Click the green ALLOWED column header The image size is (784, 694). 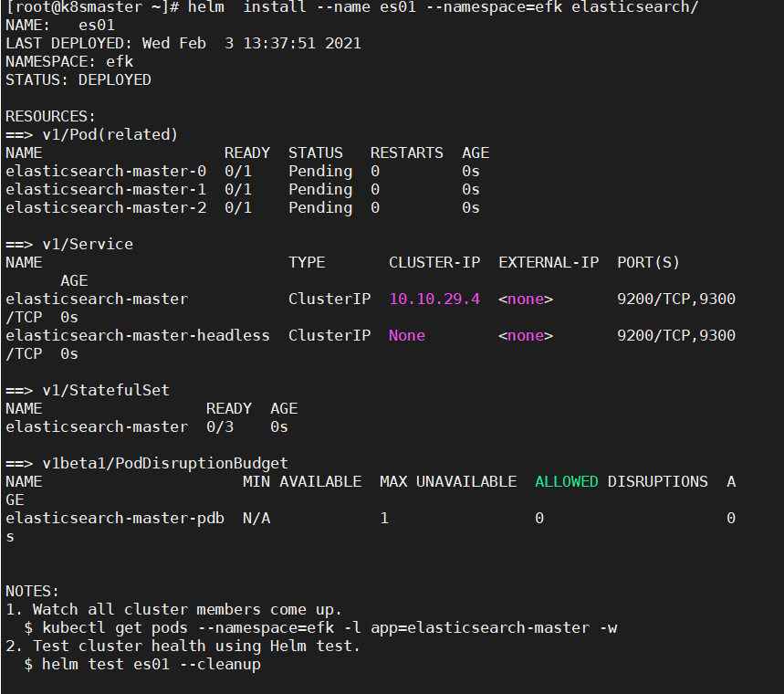pos(566,481)
